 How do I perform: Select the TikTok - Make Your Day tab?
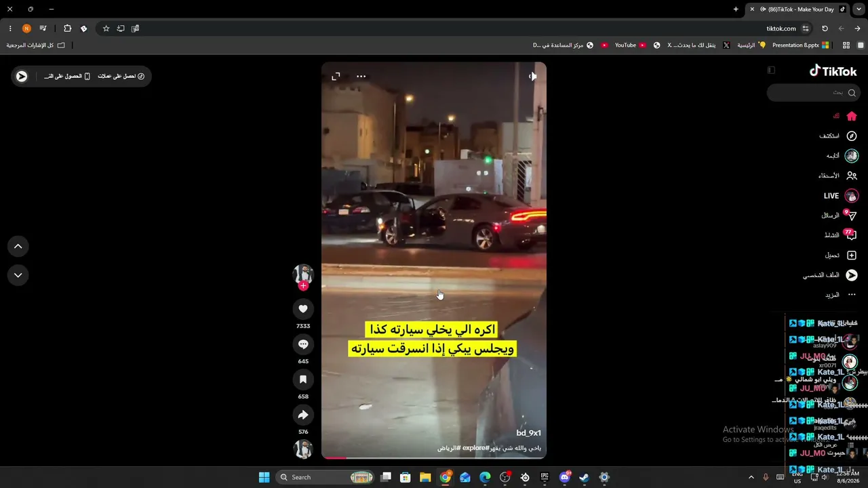797,9
